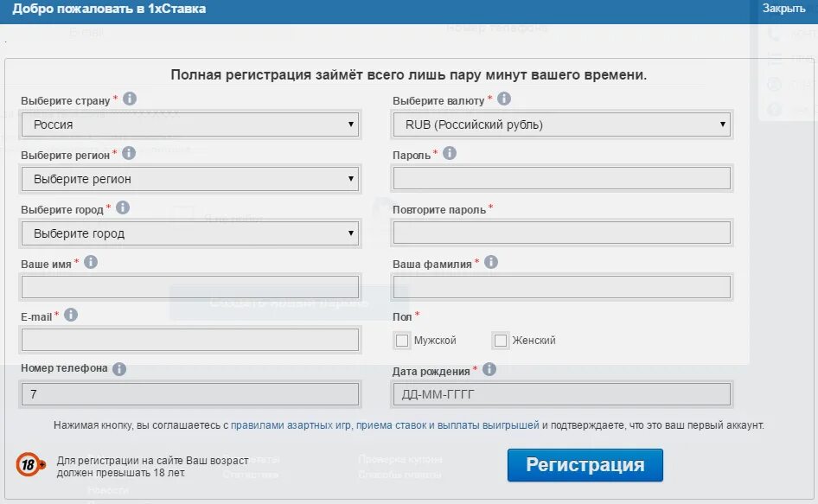Focus the Ваше имя input field
The height and width of the screenshot is (504, 818).
click(x=190, y=287)
